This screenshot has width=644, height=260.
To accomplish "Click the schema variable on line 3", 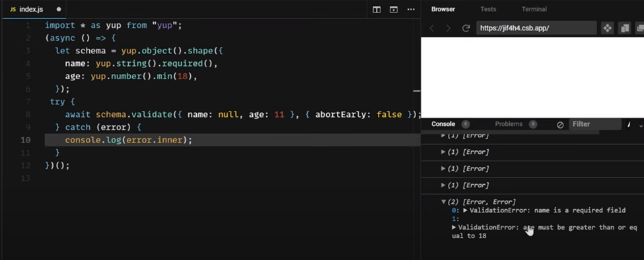I will [x=90, y=51].
